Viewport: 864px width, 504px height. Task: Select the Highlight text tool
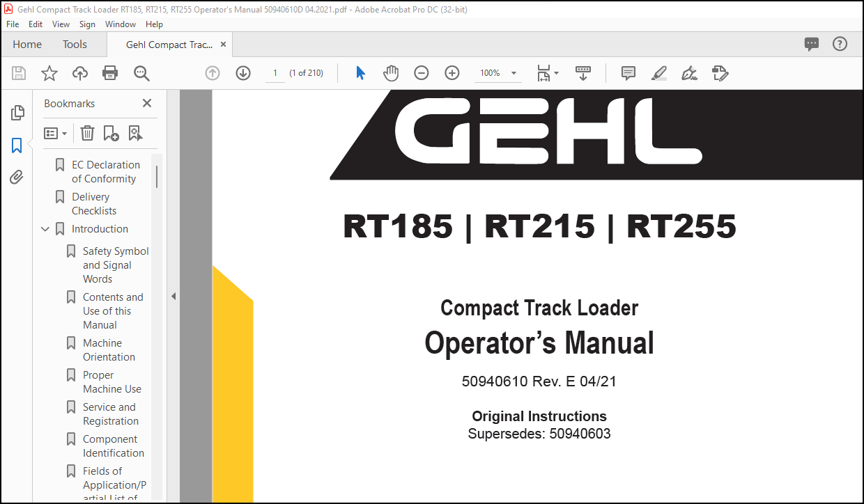coord(659,73)
